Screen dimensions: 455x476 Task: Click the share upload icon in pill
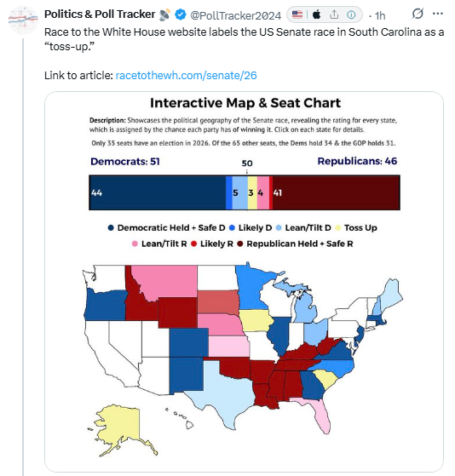point(334,14)
